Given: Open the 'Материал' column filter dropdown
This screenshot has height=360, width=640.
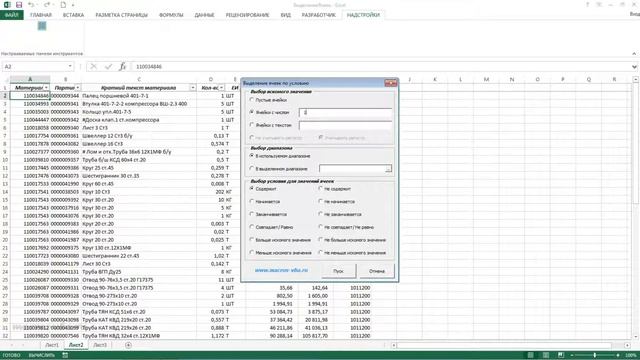Looking at the screenshot, I should [x=46, y=88].
